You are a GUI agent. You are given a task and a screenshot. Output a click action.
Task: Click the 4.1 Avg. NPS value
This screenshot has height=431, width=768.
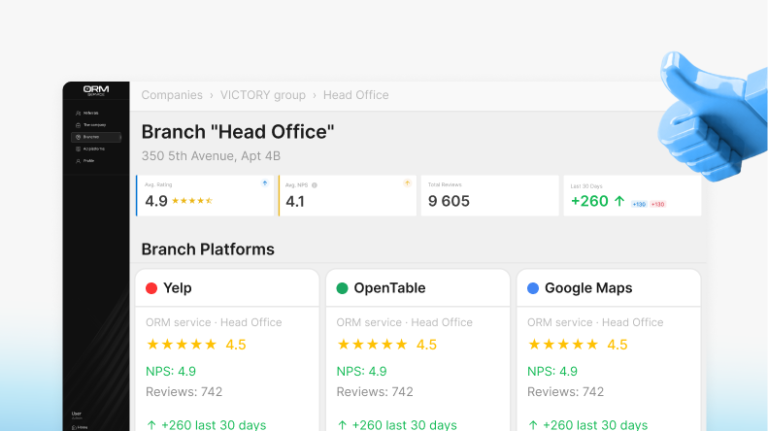click(295, 201)
